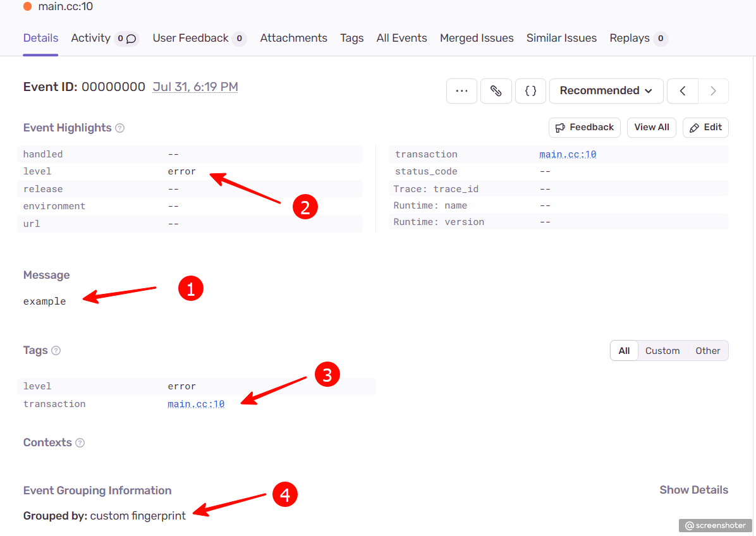Select the Custom tags filter
This screenshot has height=536, width=756.
tap(662, 351)
